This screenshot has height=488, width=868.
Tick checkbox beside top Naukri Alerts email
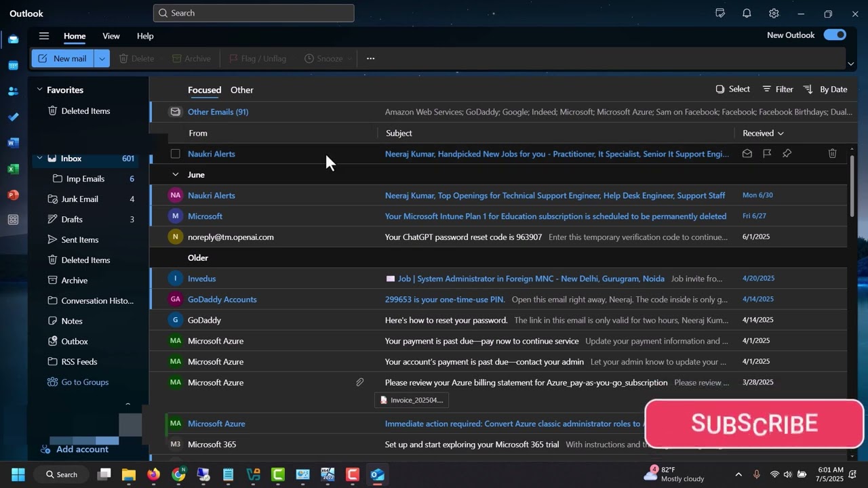point(176,154)
